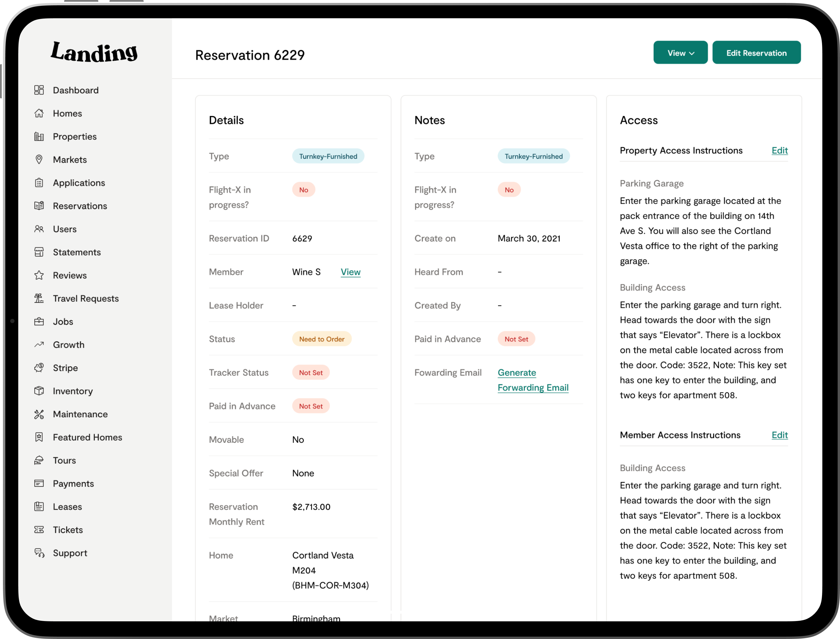Click the Landing logo
The height and width of the screenshot is (639, 840).
coord(94,52)
